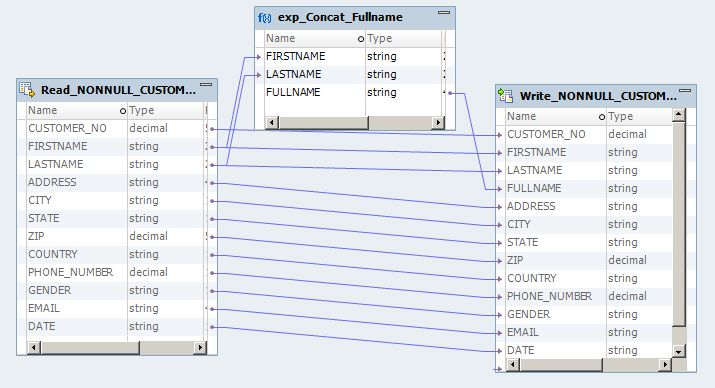Click the Name column sort indicator in exp_Concat_Fullname

tap(361, 39)
